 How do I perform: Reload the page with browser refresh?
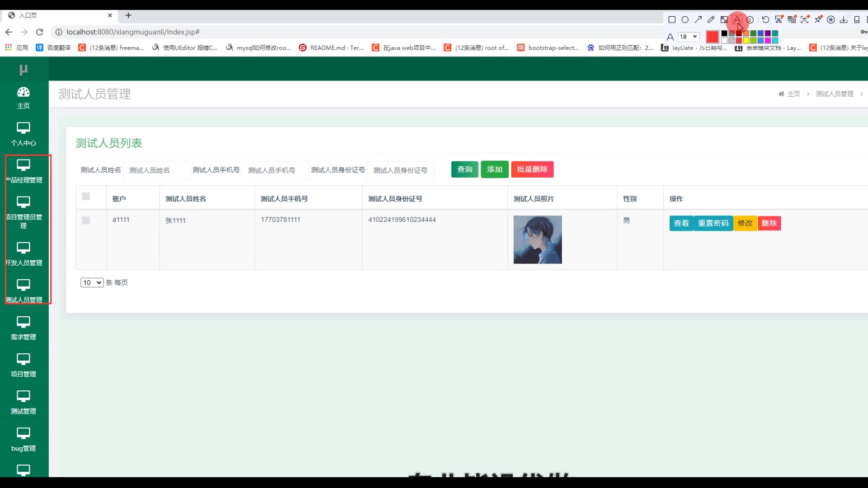click(x=40, y=32)
